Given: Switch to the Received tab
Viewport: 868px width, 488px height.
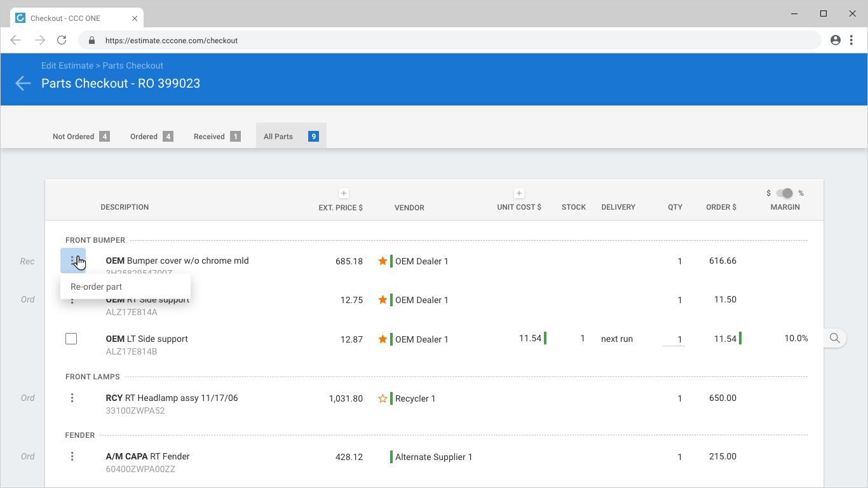Looking at the screenshot, I should pos(217,136).
